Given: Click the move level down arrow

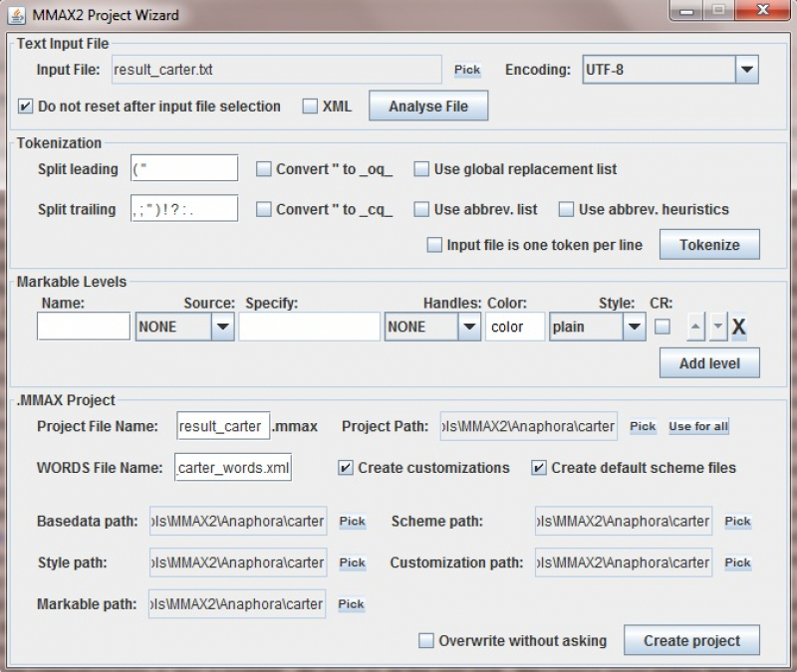Looking at the screenshot, I should click(x=718, y=327).
